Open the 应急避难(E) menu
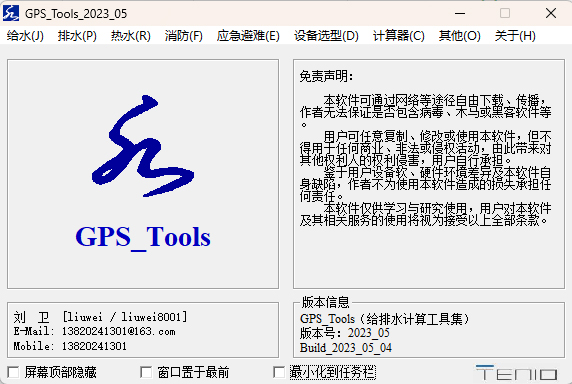Viewport: 572px width, 384px height. pyautogui.click(x=248, y=36)
